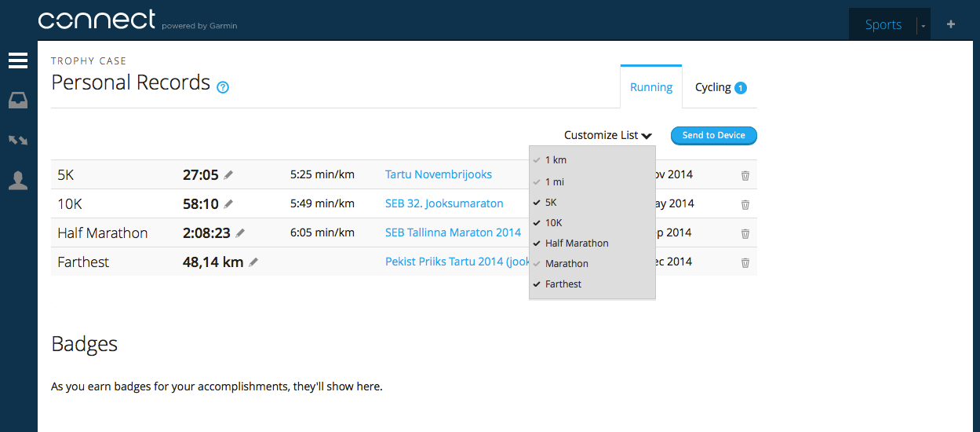The image size is (980, 432).
Task: Toggle the Marathon option in list
Action: click(567, 264)
